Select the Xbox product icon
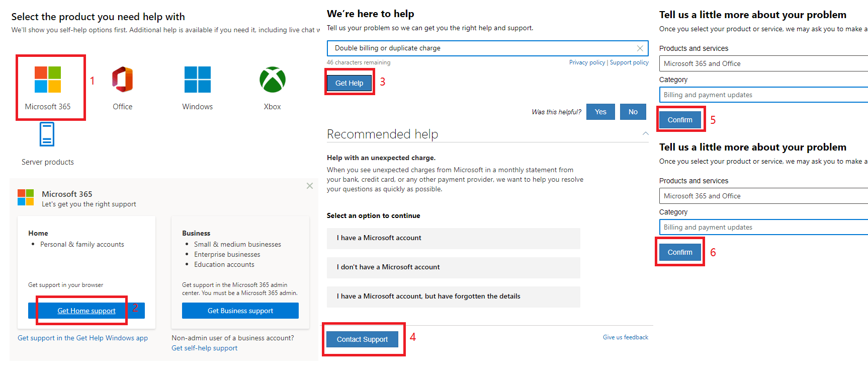868x368 pixels. click(272, 80)
